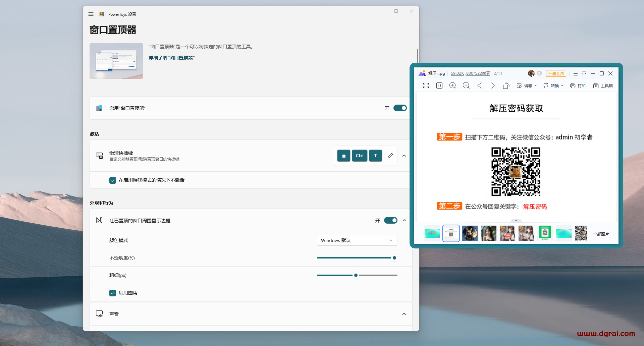Viewport: 644px width, 346px height.
Task: Go to the next image
Action: point(493,85)
